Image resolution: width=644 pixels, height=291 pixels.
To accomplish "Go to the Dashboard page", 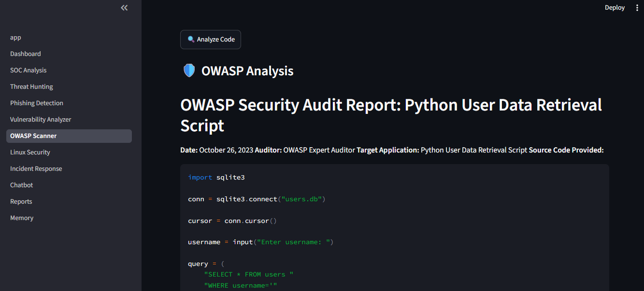I will [69, 54].
